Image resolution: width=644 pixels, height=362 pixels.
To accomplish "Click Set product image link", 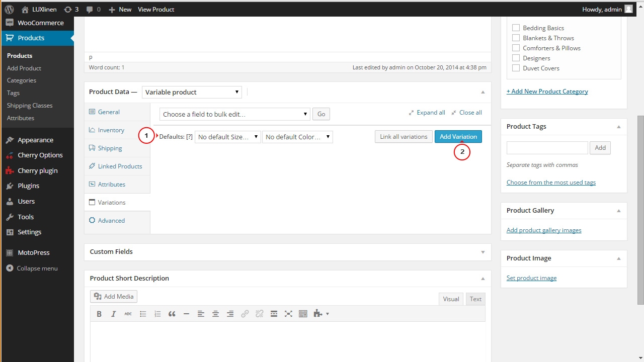I will pos(531,278).
